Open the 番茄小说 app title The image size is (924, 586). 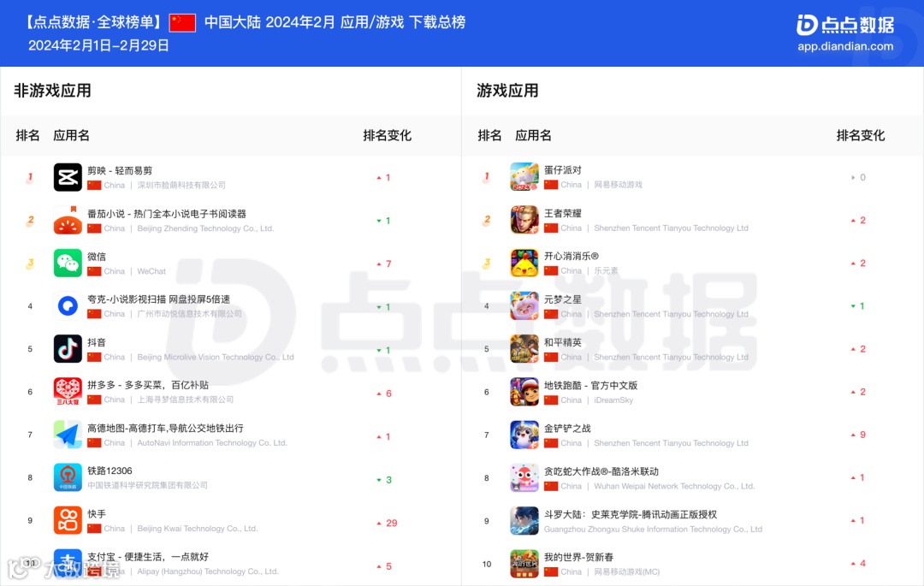167,213
